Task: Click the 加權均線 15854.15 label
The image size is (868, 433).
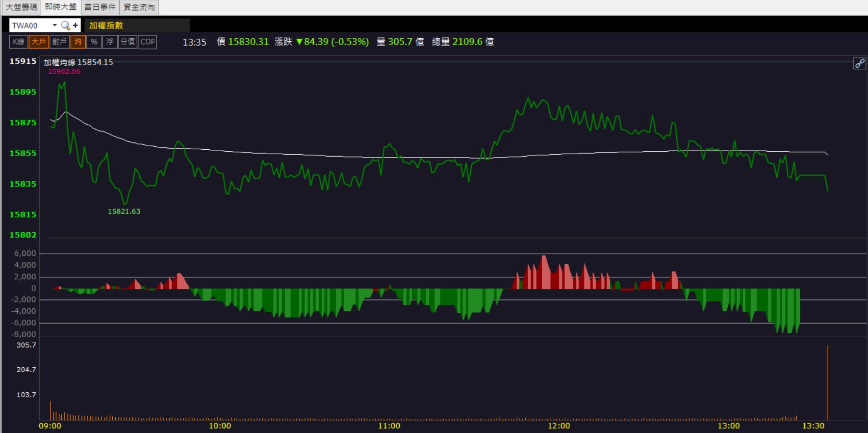Action: (x=78, y=62)
